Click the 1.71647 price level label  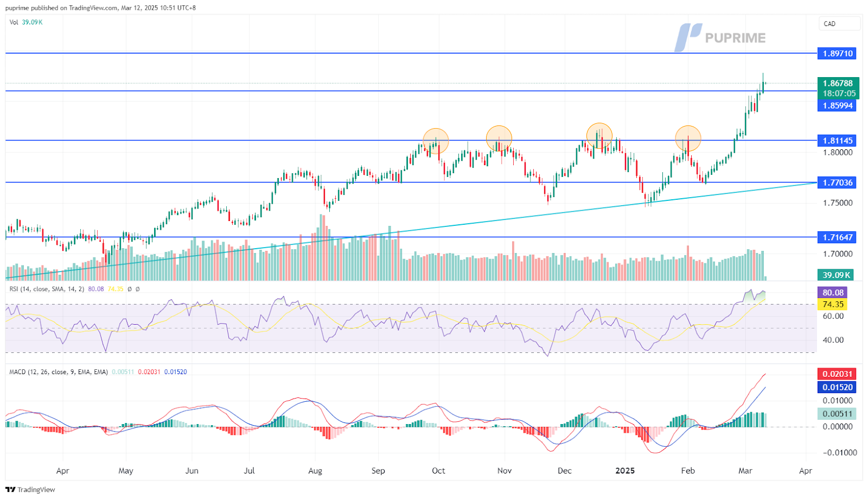[838, 237]
